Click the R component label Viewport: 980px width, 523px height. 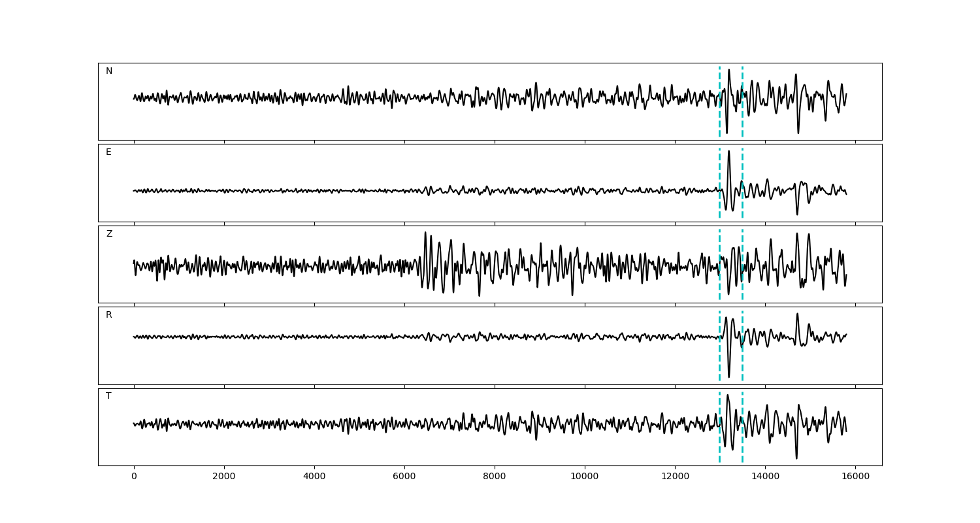109,315
